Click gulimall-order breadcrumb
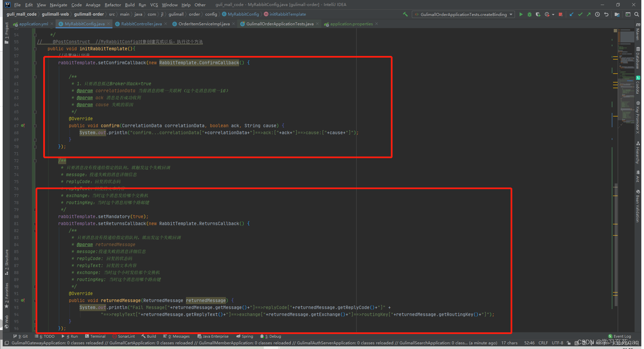The height and width of the screenshot is (349, 644). (89, 14)
